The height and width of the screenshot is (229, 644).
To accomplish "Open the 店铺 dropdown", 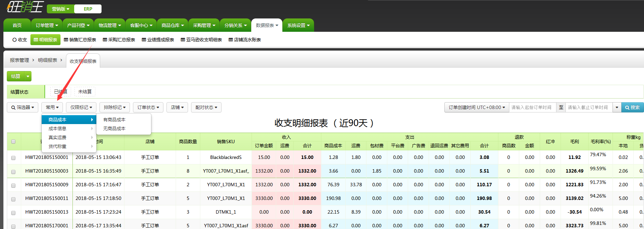I will (x=177, y=107).
